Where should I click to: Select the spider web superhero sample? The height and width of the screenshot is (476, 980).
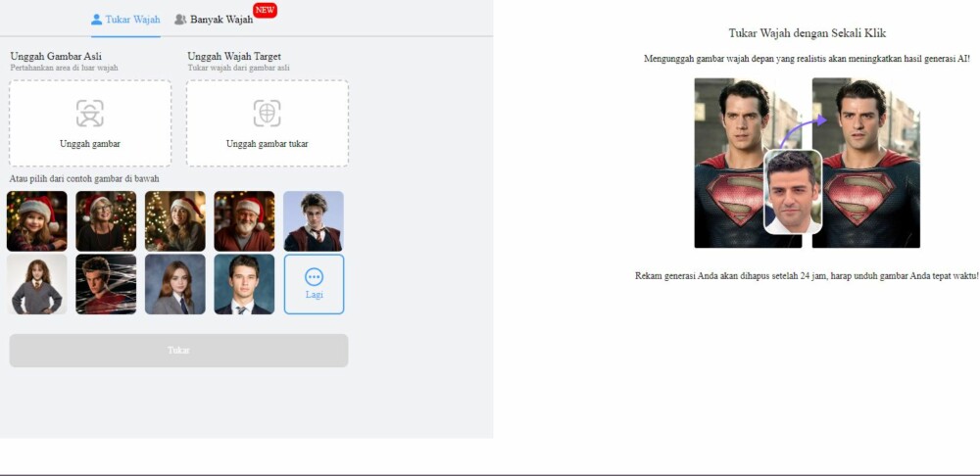click(106, 284)
